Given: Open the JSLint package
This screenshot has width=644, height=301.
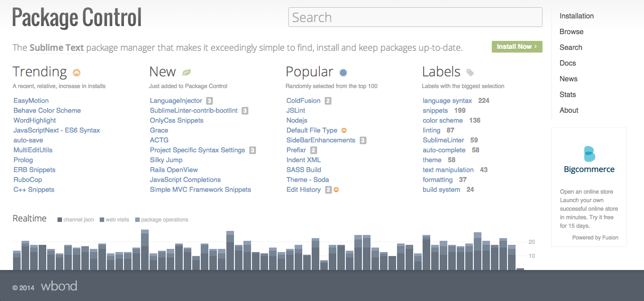Looking at the screenshot, I should (296, 111).
